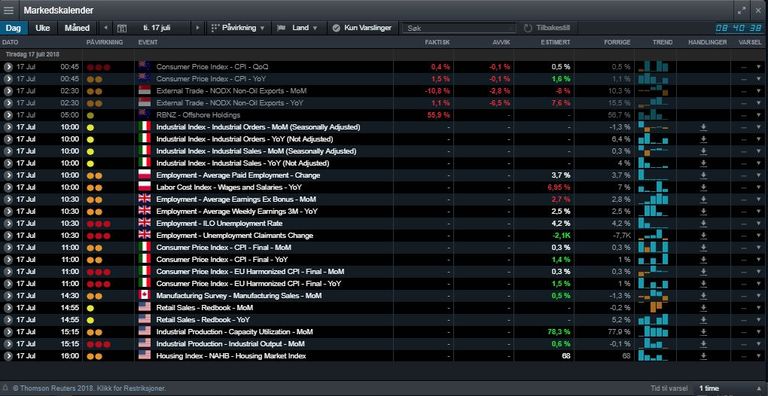Open the hamburger menu beside Markedskalender
The width and height of the screenshot is (768, 396).
9,10
